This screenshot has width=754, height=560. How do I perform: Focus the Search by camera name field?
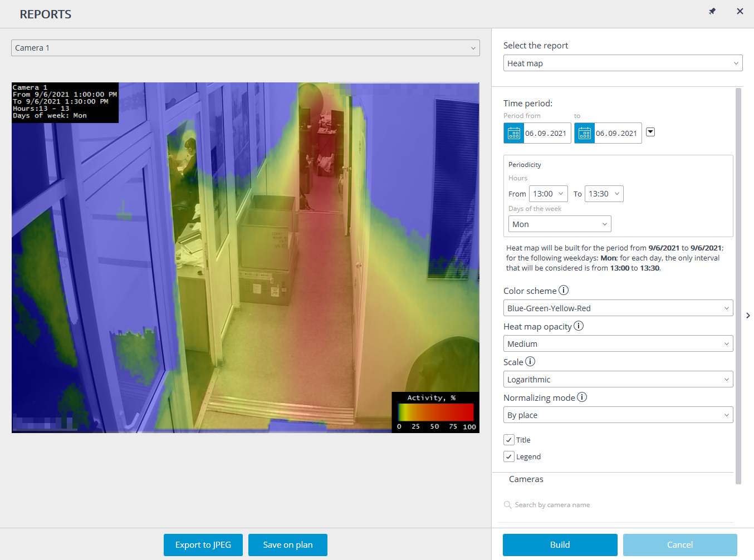(618, 505)
